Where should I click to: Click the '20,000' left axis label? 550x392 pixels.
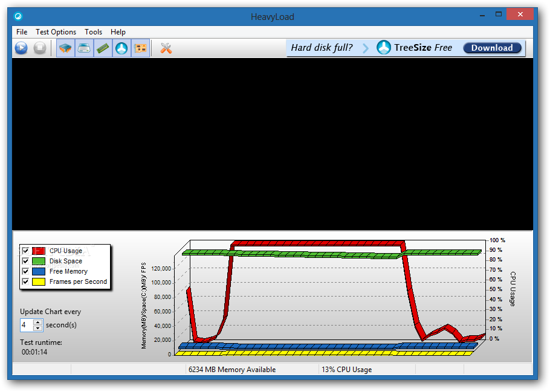pos(163,340)
